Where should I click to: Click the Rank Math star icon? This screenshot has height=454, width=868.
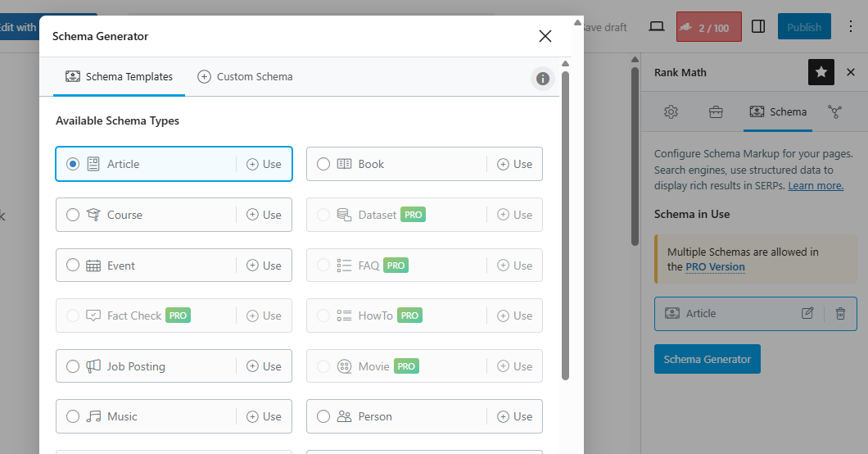(821, 72)
